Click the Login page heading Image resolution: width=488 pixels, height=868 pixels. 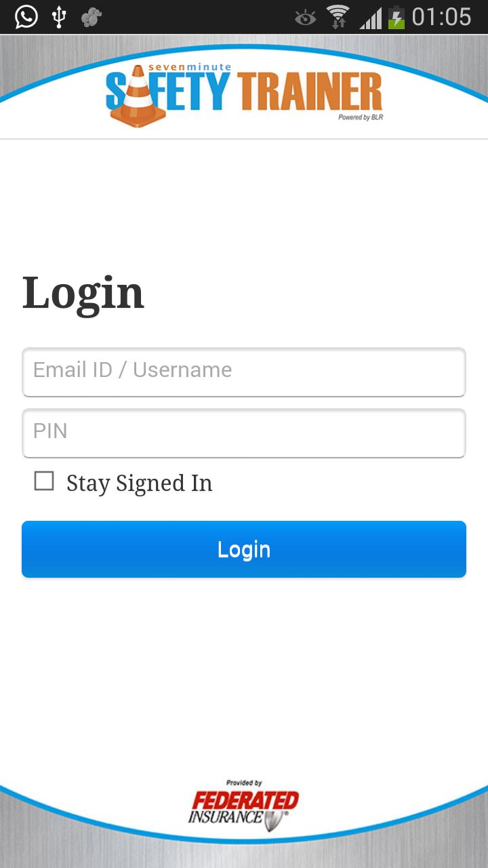[83, 293]
